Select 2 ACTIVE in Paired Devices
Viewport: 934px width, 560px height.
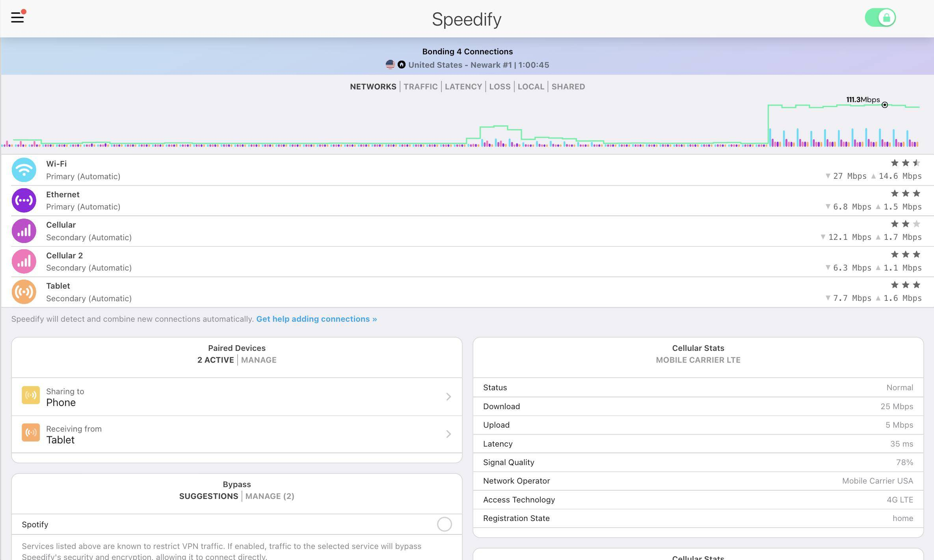(216, 360)
